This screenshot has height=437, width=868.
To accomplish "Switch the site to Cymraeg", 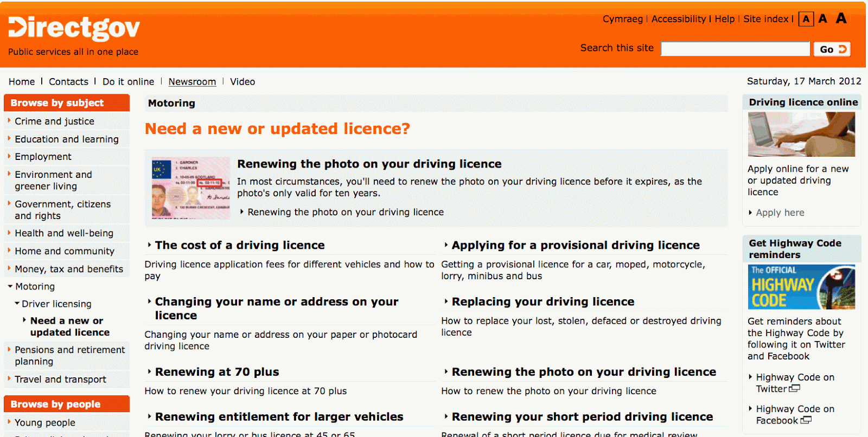I will [x=623, y=19].
